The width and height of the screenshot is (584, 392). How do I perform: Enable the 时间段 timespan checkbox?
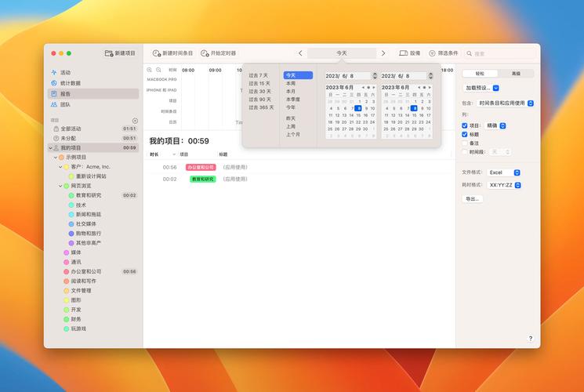tap(464, 152)
